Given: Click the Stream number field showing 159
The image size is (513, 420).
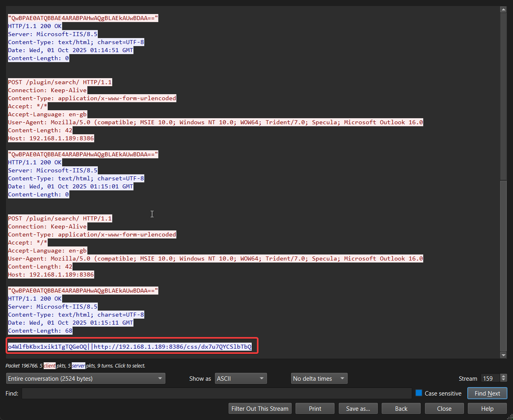Looking at the screenshot, I should [x=491, y=378].
